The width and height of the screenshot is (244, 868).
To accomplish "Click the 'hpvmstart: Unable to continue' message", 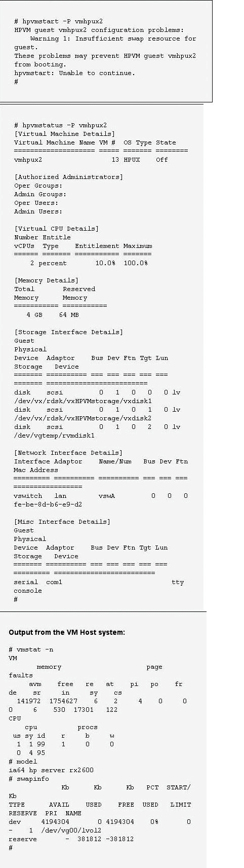I will point(74,73).
